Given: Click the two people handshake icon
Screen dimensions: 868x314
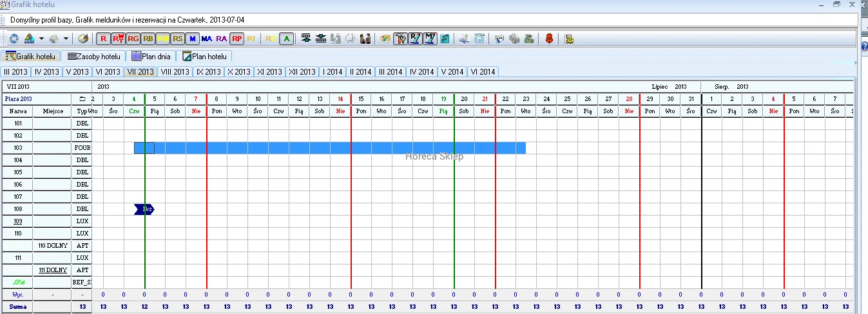Looking at the screenshot, I should coord(365,39).
